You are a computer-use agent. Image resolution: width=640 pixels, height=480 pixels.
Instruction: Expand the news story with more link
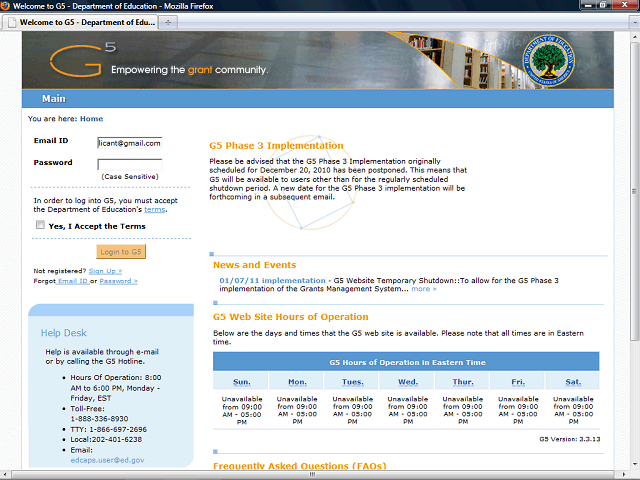pyautogui.click(x=423, y=289)
